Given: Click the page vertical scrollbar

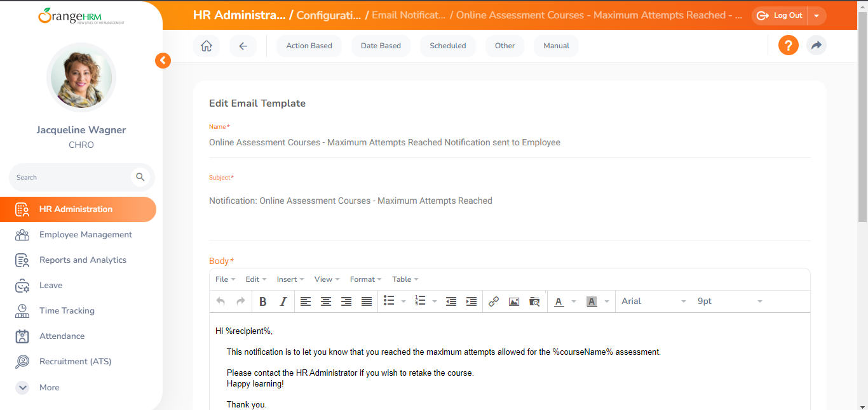Looking at the screenshot, I should coord(862,117).
